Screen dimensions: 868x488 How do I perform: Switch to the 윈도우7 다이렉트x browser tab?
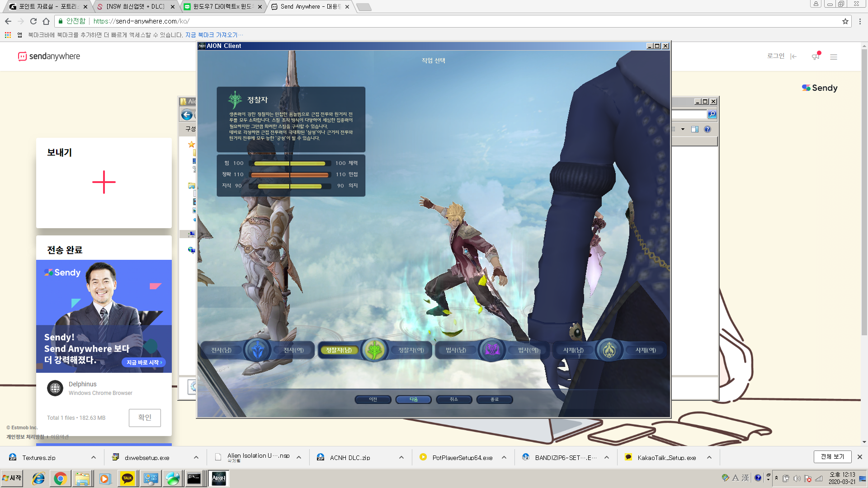(222, 7)
